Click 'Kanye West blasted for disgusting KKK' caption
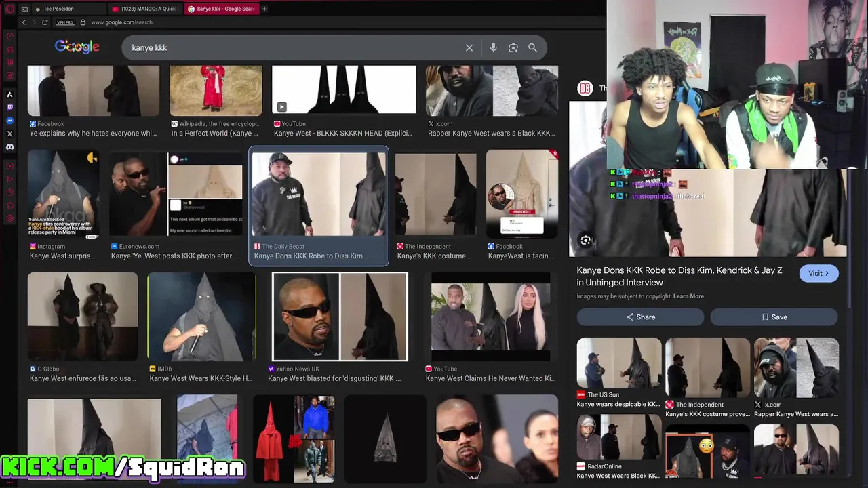The height and width of the screenshot is (488, 868). coord(334,378)
